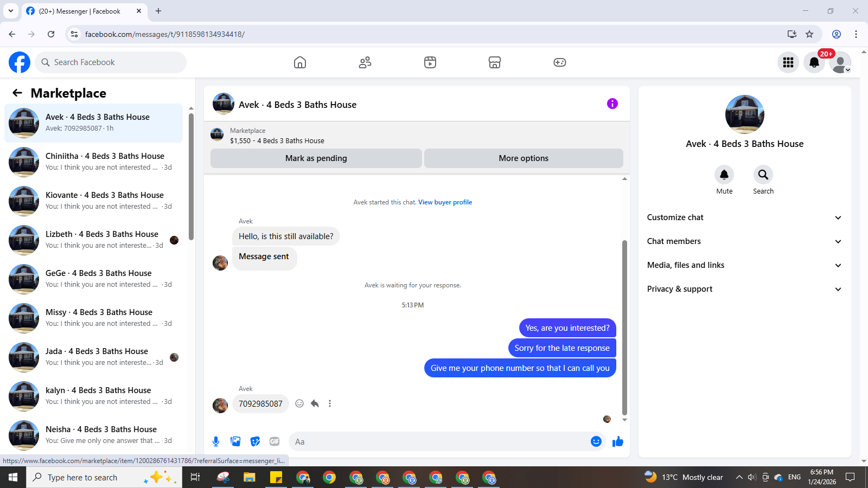Click the message thread scrollbar
The width and height of the screenshot is (868, 488).
click(x=624, y=327)
